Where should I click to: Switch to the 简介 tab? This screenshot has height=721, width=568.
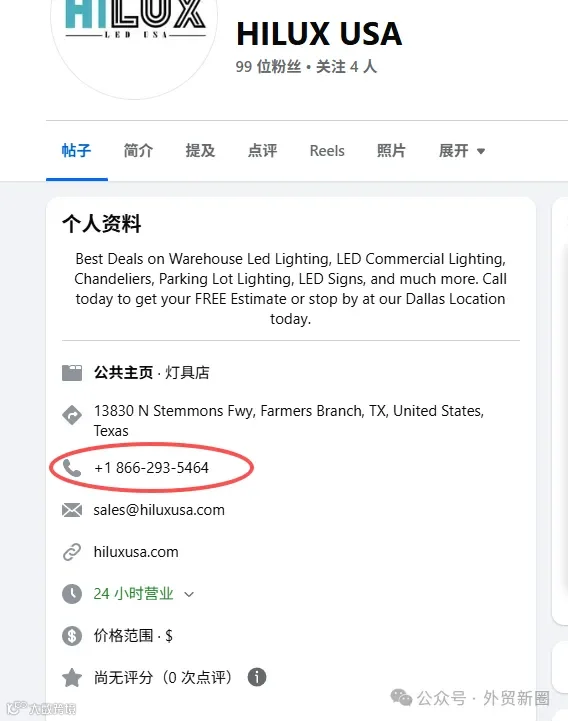tap(138, 150)
